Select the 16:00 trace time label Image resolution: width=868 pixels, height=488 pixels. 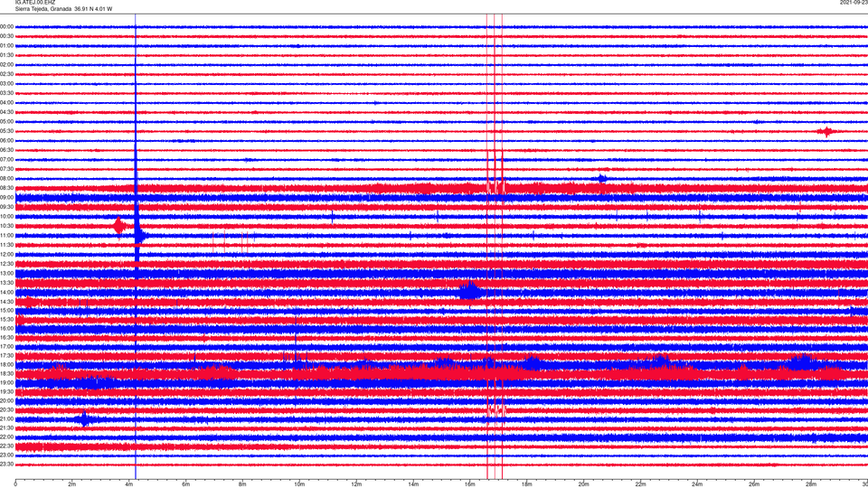pyautogui.click(x=6, y=328)
